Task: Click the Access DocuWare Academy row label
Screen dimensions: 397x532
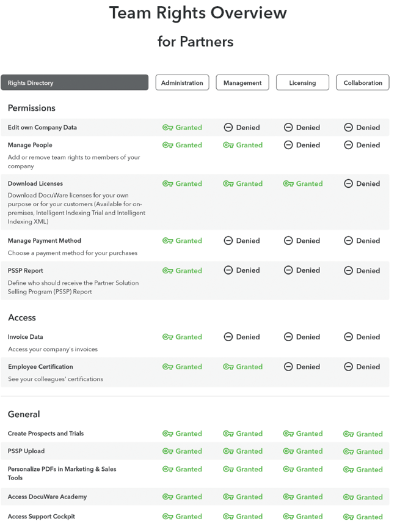Action: [47, 497]
